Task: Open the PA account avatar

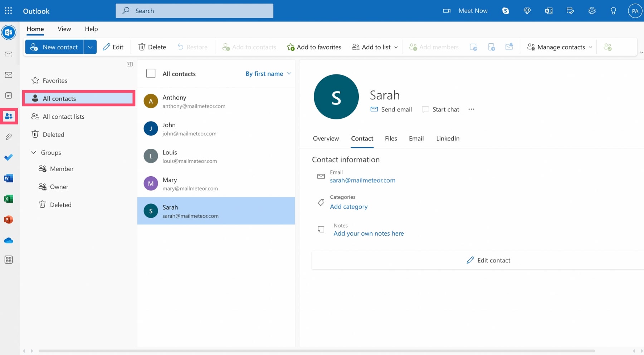Action: pyautogui.click(x=635, y=11)
